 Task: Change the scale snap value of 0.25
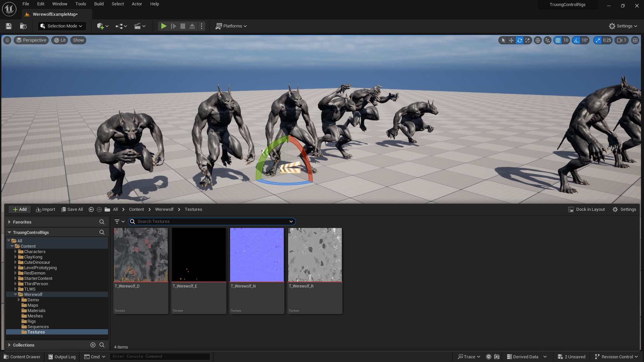tap(607, 40)
